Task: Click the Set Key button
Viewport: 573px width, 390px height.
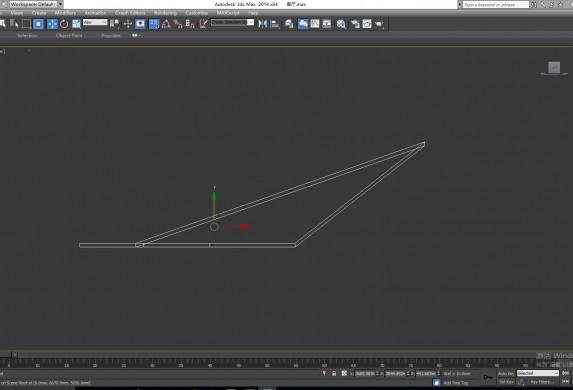Action: pyautogui.click(x=506, y=382)
